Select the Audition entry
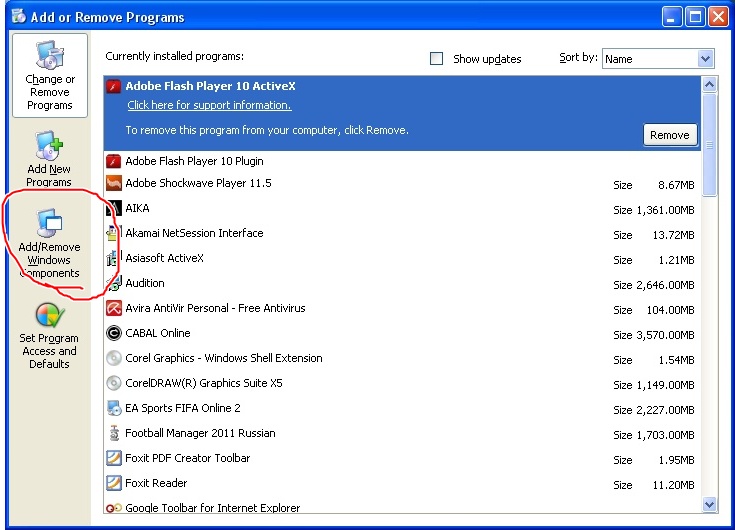This screenshot has width=735, height=530. click(x=402, y=284)
